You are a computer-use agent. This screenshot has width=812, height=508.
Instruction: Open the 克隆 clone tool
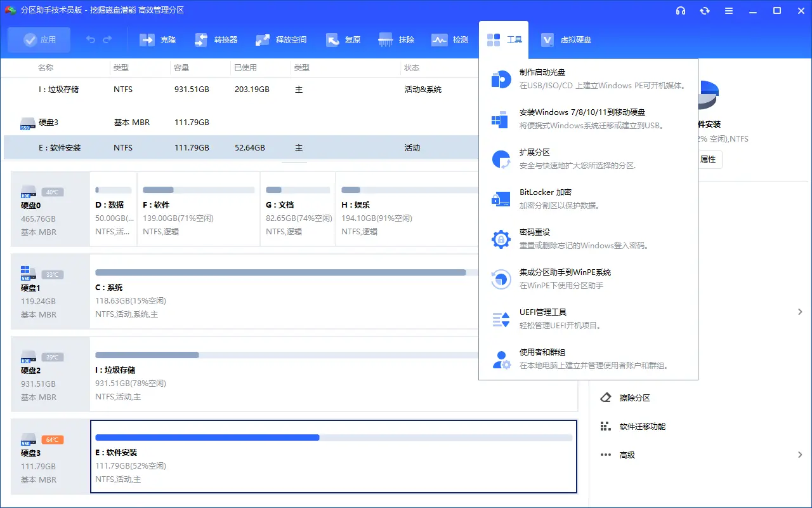158,40
